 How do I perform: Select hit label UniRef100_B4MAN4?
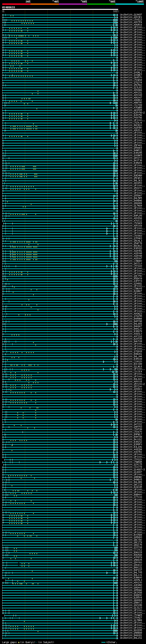tap(131, 319)
